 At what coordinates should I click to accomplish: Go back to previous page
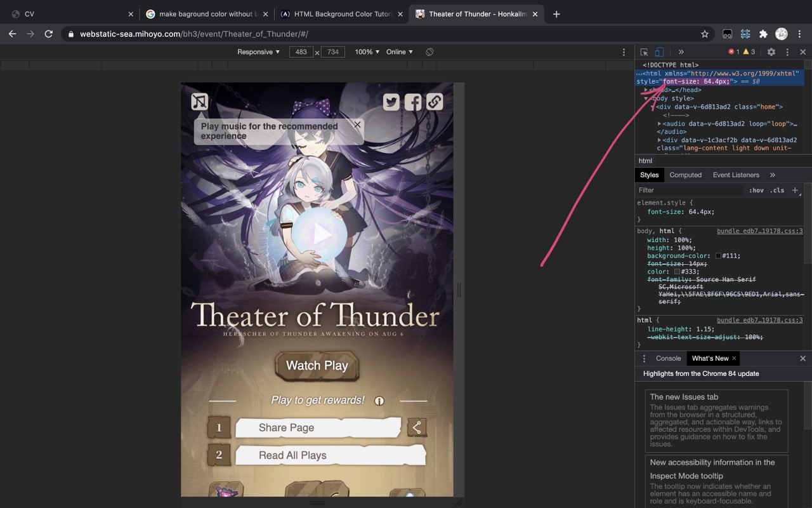coord(13,34)
